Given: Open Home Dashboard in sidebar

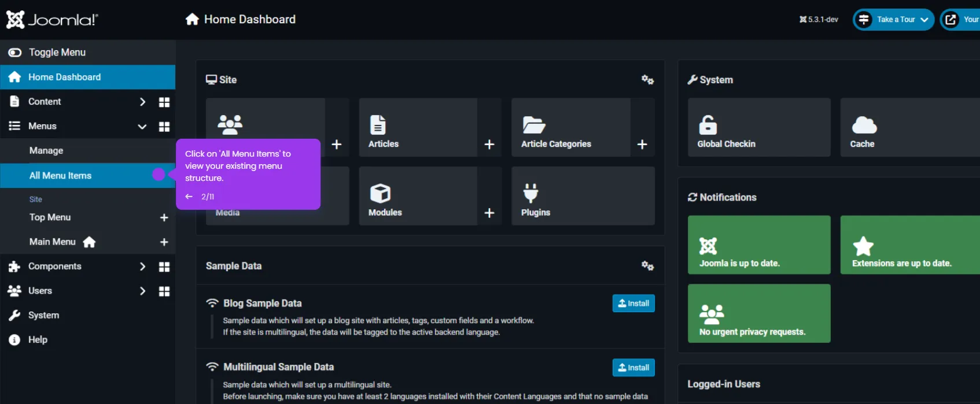Looking at the screenshot, I should pos(87,77).
